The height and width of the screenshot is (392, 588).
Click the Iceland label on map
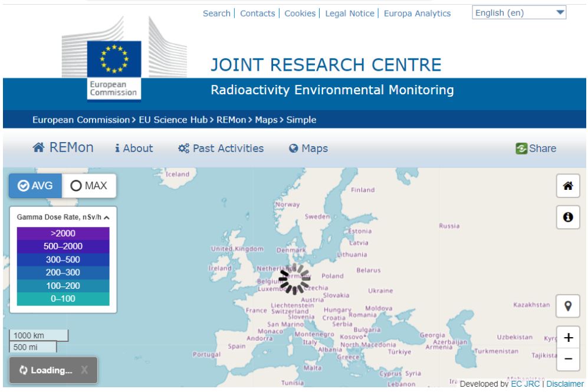(x=178, y=174)
